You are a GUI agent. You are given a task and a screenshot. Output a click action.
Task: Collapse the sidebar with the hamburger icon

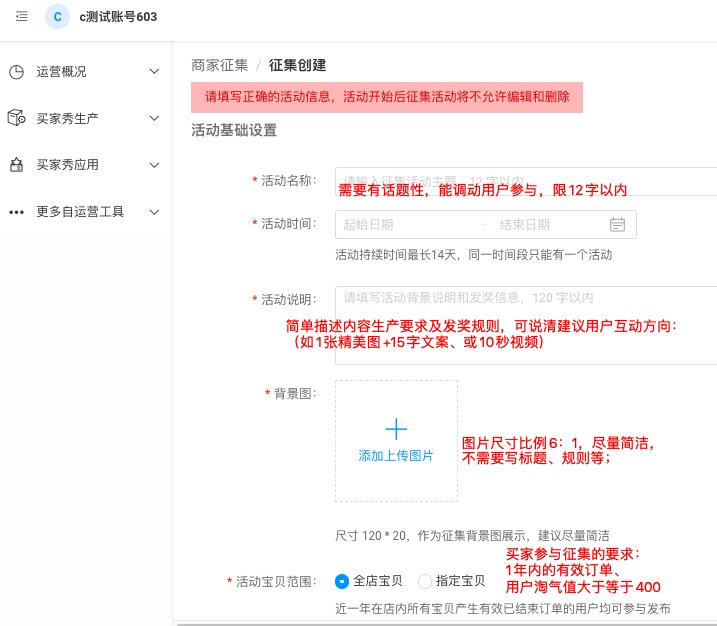click(21, 16)
